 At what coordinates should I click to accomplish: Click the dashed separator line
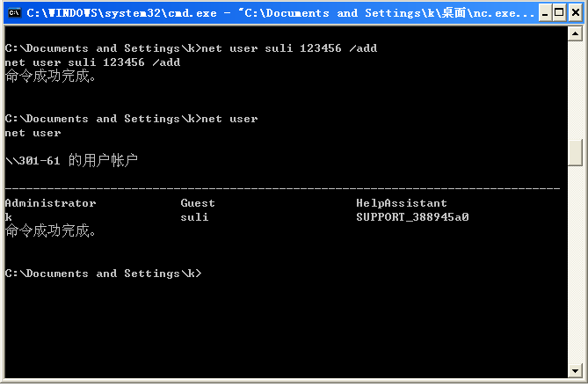[x=281, y=189]
